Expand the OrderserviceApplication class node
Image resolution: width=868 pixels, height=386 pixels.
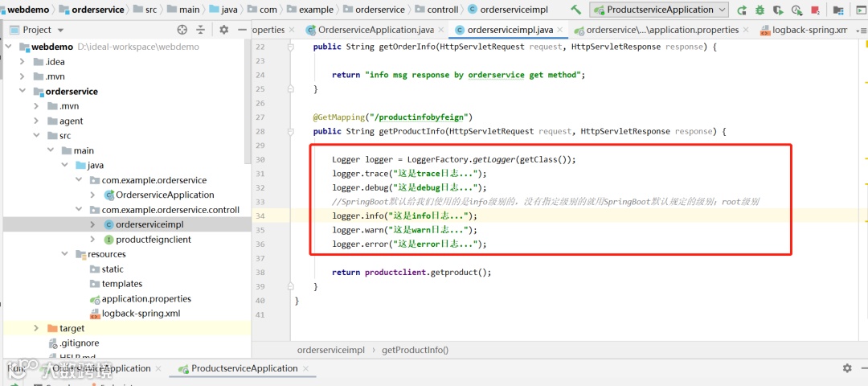coord(92,195)
